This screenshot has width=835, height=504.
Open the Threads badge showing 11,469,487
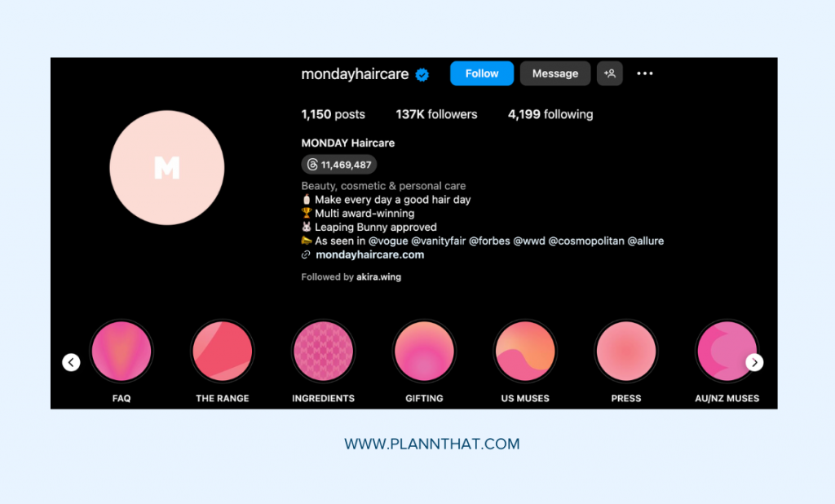[x=338, y=164]
